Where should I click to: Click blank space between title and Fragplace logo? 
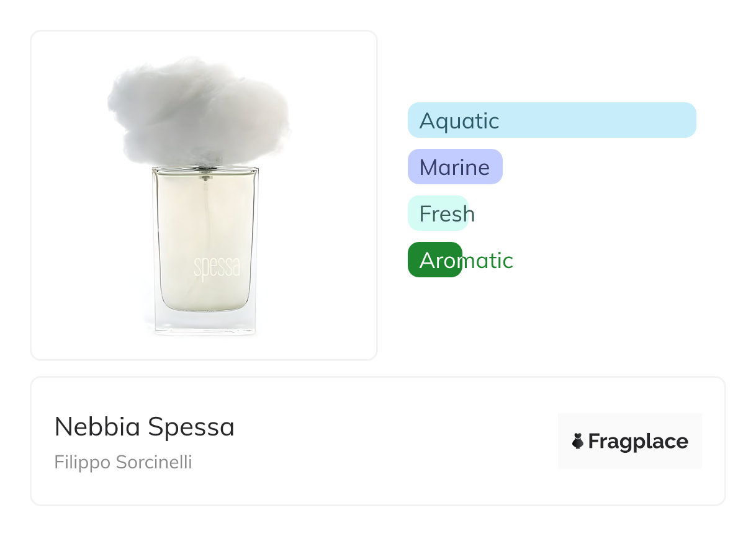pos(397,441)
